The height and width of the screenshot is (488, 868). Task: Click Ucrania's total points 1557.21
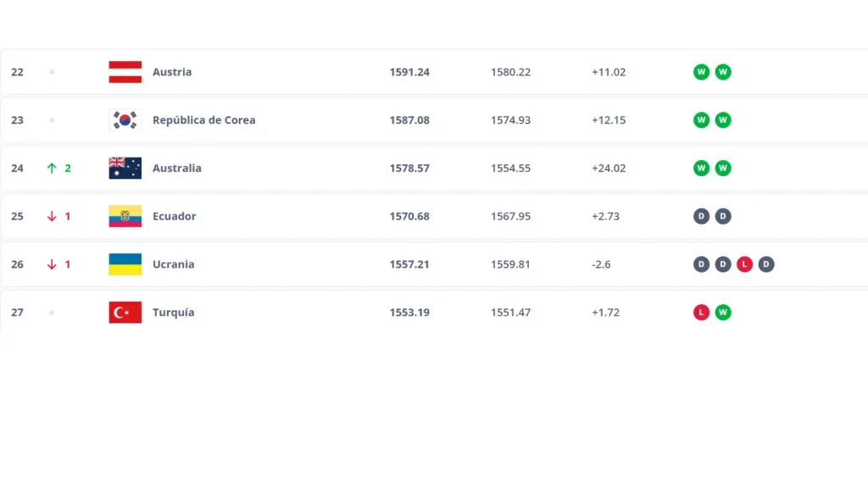[x=409, y=264]
